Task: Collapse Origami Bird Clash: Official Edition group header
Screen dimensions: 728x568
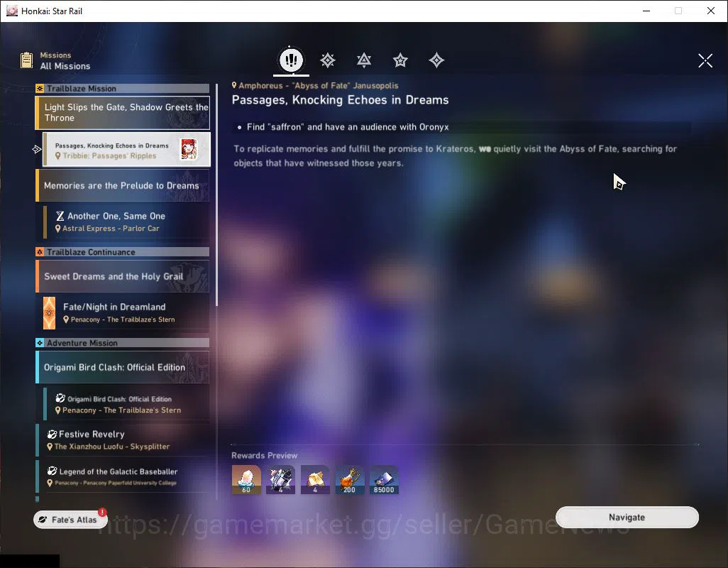Action: pyautogui.click(x=123, y=367)
